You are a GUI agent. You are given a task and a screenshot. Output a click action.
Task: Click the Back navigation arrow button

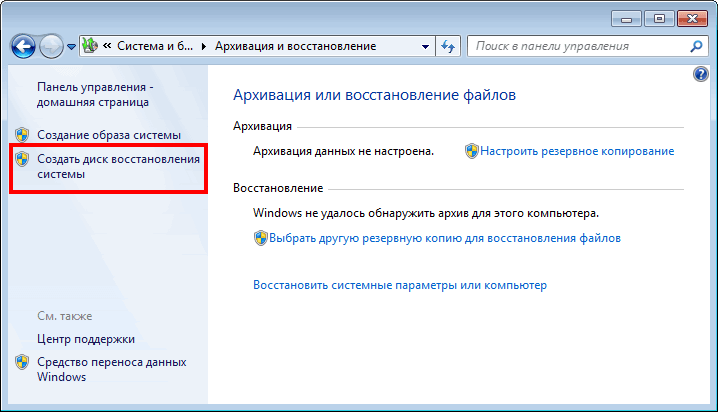23,46
